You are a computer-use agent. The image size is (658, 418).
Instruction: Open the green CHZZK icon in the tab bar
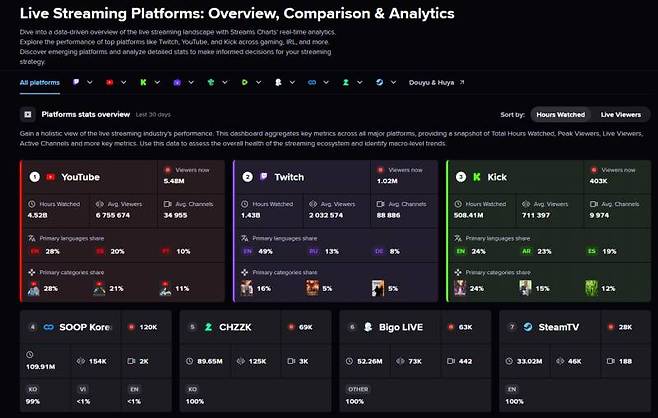pos(345,82)
